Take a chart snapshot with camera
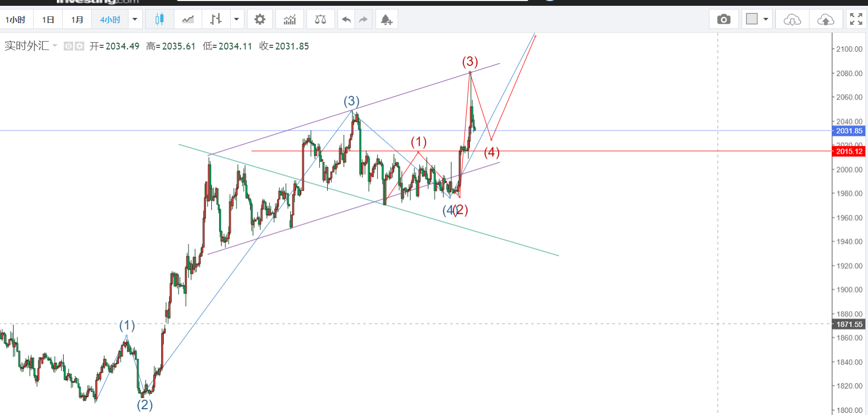Screen dimensions: 868x415 (x=724, y=19)
